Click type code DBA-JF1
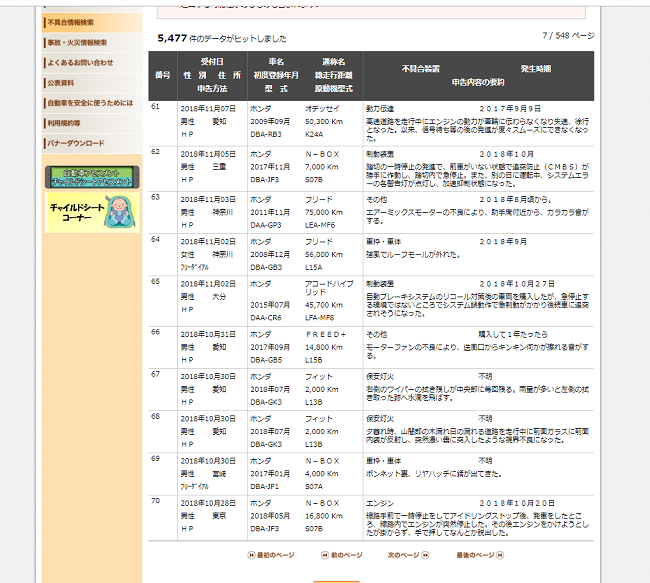Screen dimensions: 650x583 (266, 487)
